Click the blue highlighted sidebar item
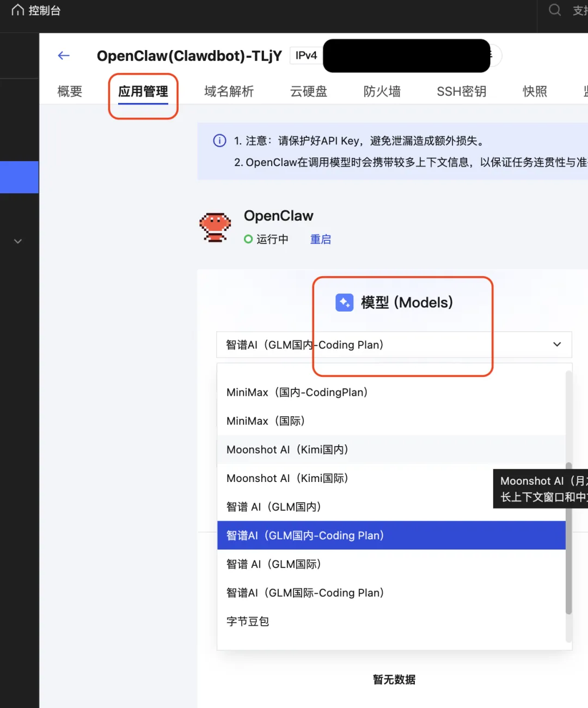The image size is (588, 708). pos(19,177)
